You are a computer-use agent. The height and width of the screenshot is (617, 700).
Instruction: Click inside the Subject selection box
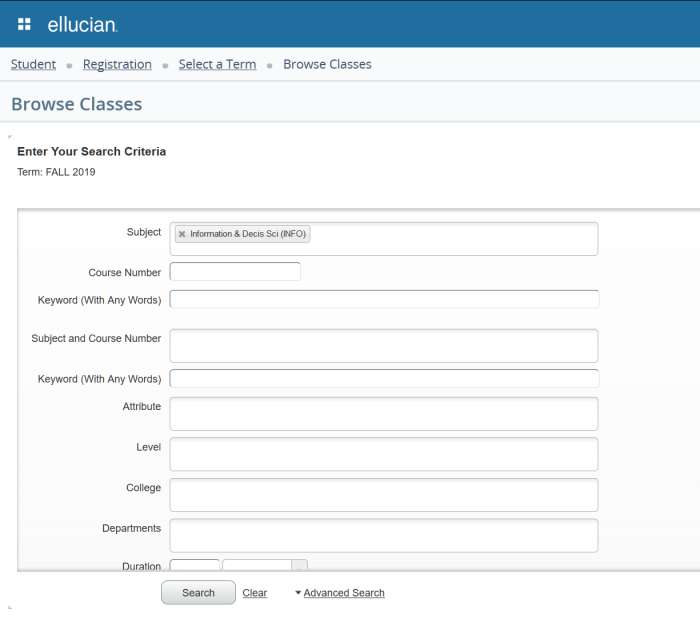tap(450, 239)
